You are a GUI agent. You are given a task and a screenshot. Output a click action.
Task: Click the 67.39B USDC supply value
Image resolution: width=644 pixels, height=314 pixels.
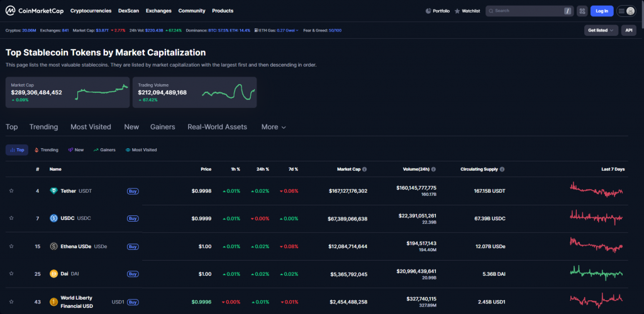490,219
